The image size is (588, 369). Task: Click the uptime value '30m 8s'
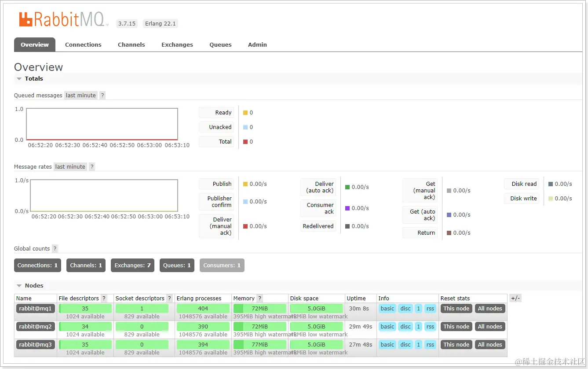click(359, 309)
